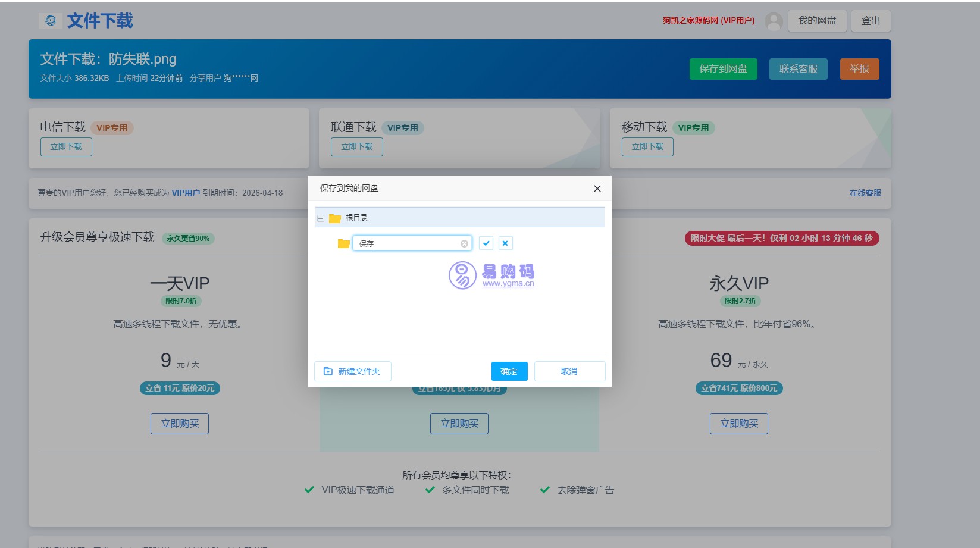Image resolution: width=980 pixels, height=548 pixels.
Task: Click the user avatar icon top right
Action: pyautogui.click(x=772, y=21)
